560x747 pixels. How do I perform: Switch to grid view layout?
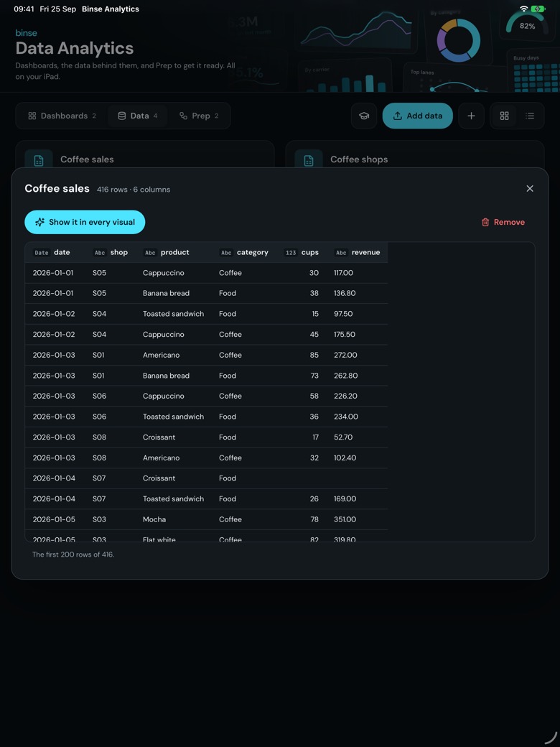(x=504, y=116)
